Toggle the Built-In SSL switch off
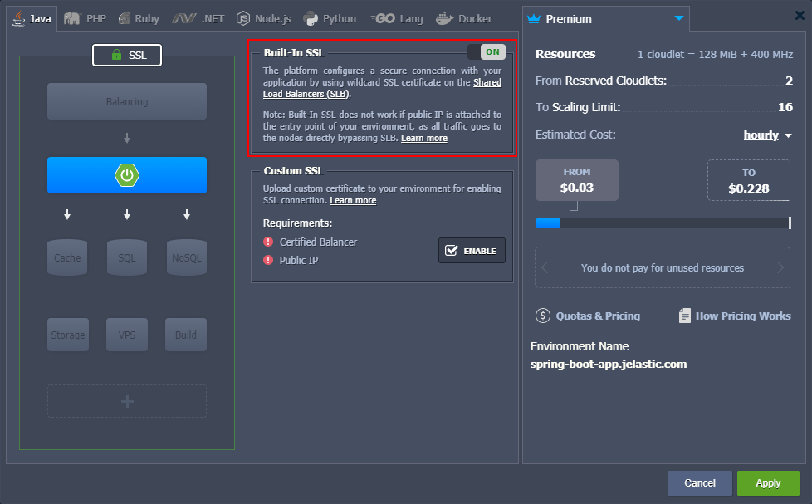Viewport: 812px width, 504px height. pos(487,51)
